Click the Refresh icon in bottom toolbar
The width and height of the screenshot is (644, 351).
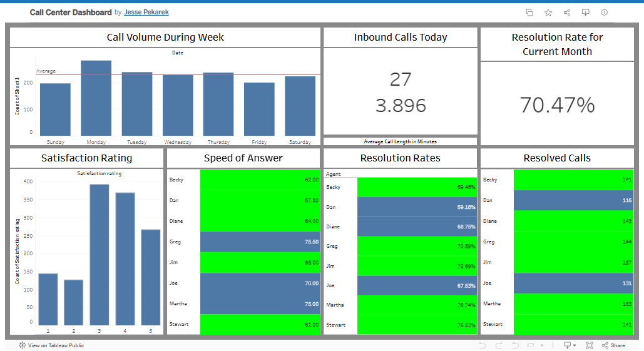(x=531, y=345)
